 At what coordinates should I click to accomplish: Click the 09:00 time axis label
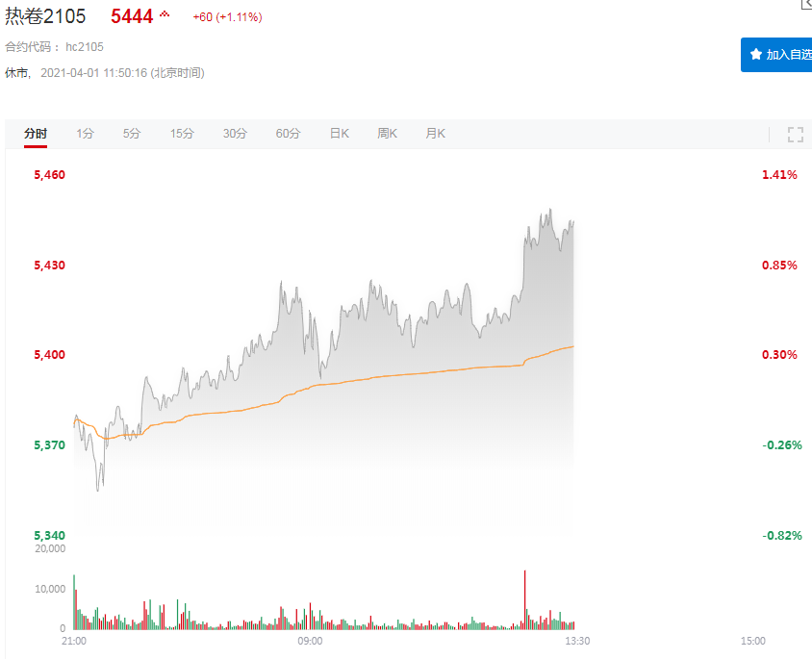tap(310, 641)
